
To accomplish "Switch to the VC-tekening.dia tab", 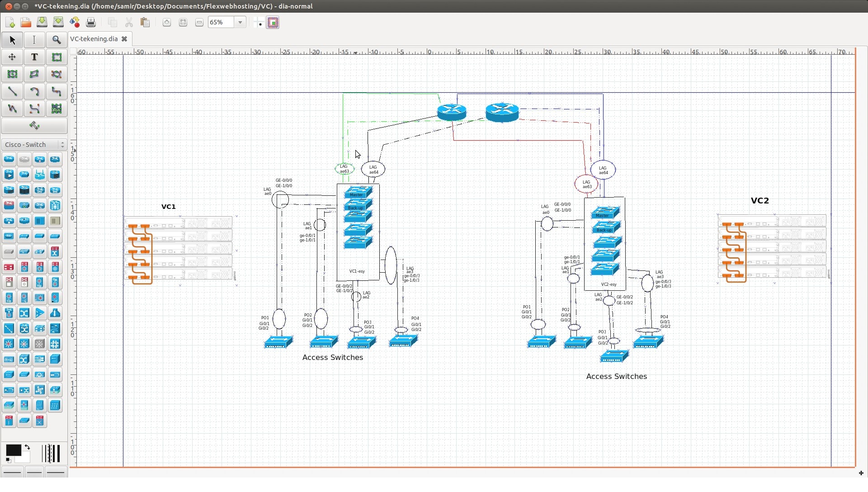I will pyautogui.click(x=94, y=39).
